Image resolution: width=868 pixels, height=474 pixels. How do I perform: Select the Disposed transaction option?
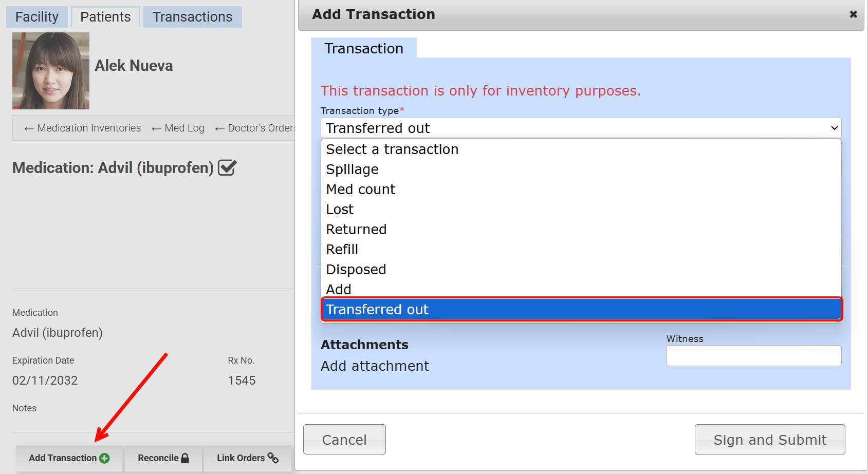[x=356, y=270]
